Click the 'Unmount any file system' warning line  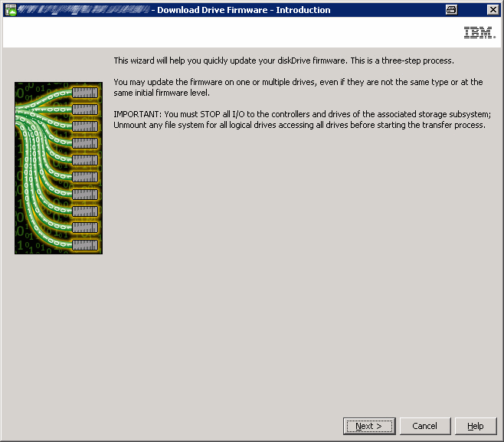click(299, 125)
